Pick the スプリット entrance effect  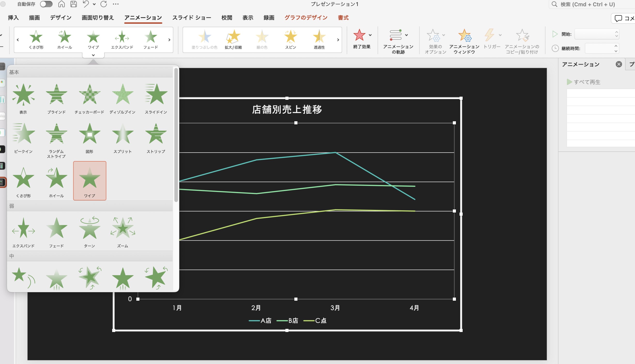(122, 138)
